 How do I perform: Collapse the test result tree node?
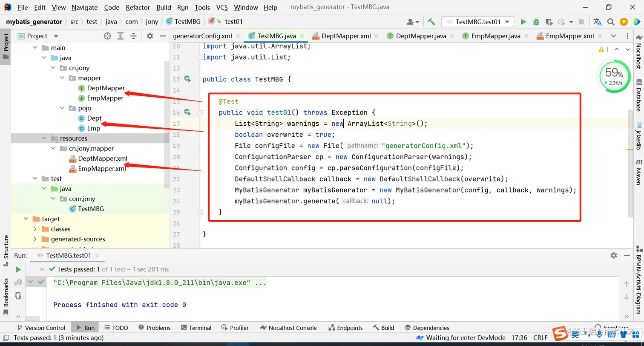click(31, 282)
